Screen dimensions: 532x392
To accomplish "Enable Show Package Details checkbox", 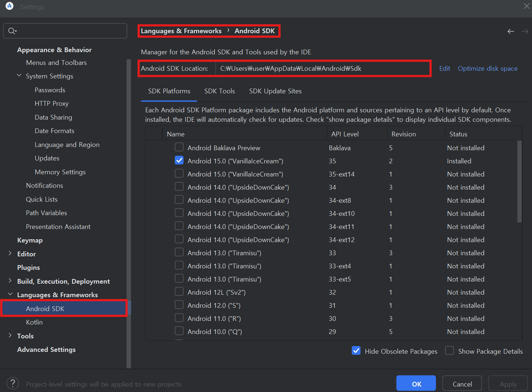I will click(x=450, y=350).
